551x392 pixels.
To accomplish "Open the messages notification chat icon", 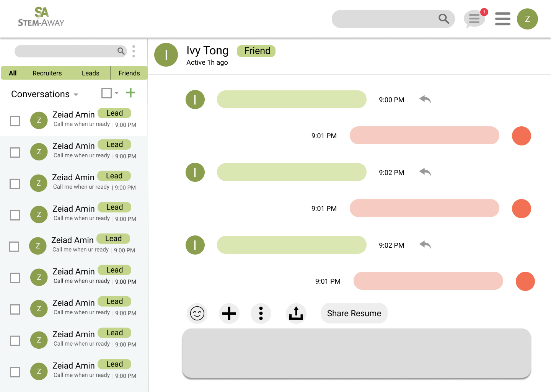I will tap(474, 19).
